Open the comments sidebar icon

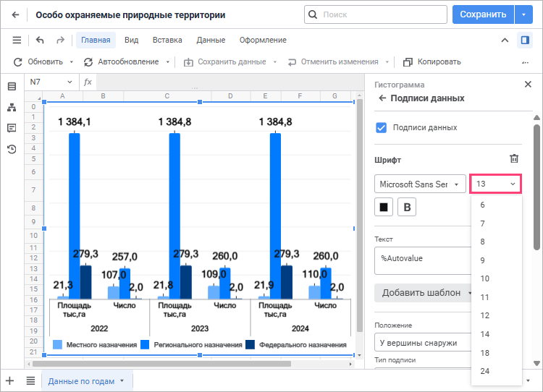pos(12,128)
